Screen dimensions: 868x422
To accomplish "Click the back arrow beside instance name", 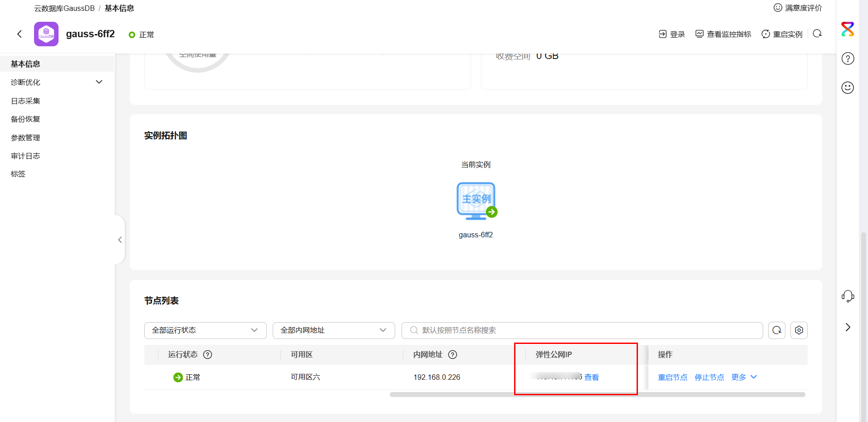I will point(20,34).
